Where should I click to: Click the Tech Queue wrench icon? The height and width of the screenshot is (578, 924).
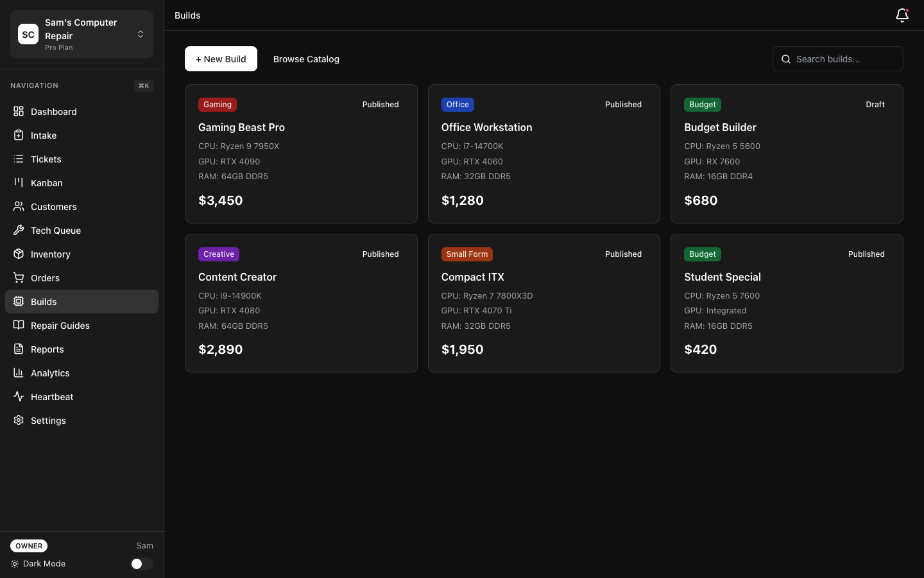point(19,230)
